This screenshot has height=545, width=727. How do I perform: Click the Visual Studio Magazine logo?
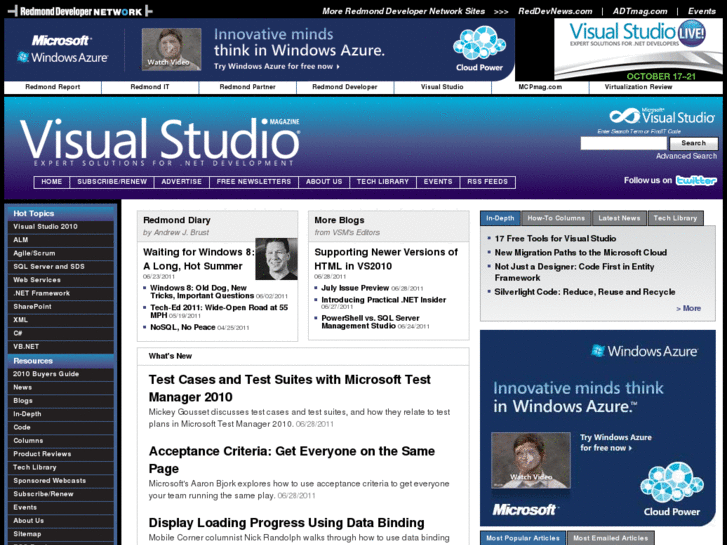[x=160, y=142]
